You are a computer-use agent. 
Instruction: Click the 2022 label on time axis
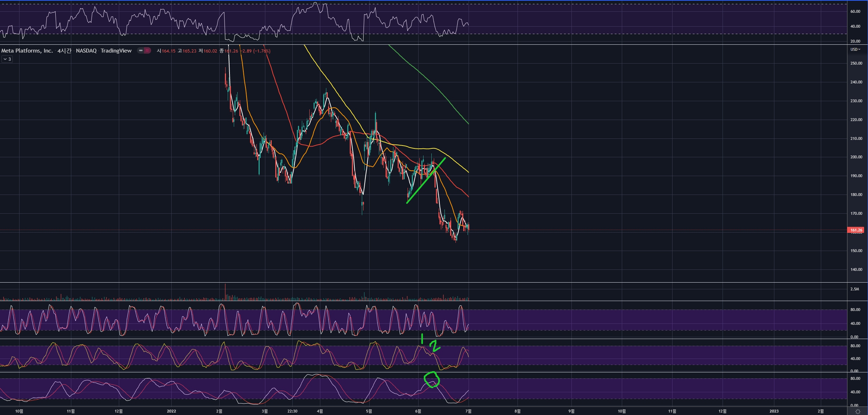click(171, 411)
